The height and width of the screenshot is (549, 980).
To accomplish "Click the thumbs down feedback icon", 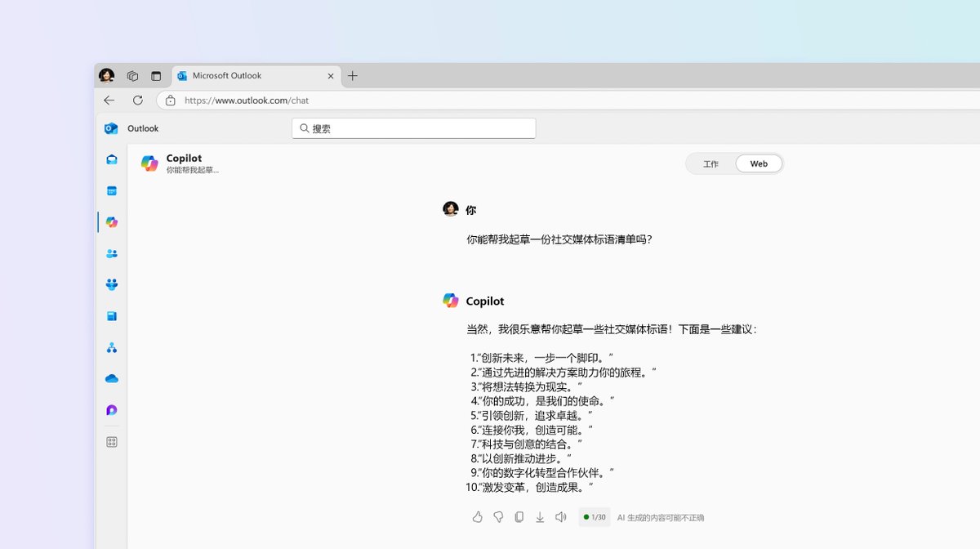I will [498, 517].
